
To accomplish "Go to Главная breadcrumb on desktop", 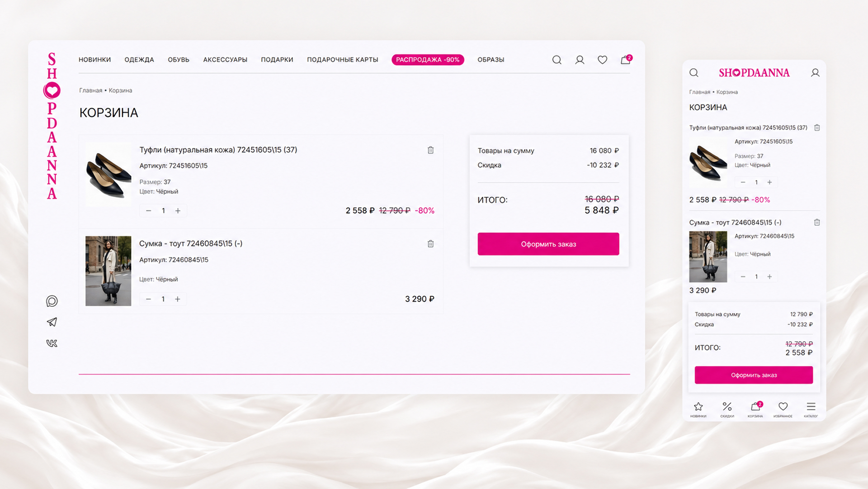I will click(91, 90).
